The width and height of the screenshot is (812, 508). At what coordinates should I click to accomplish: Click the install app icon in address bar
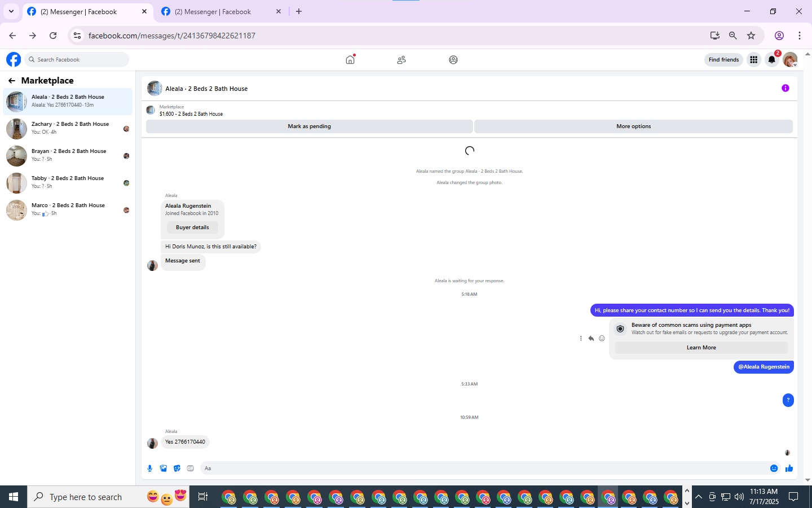tap(715, 36)
